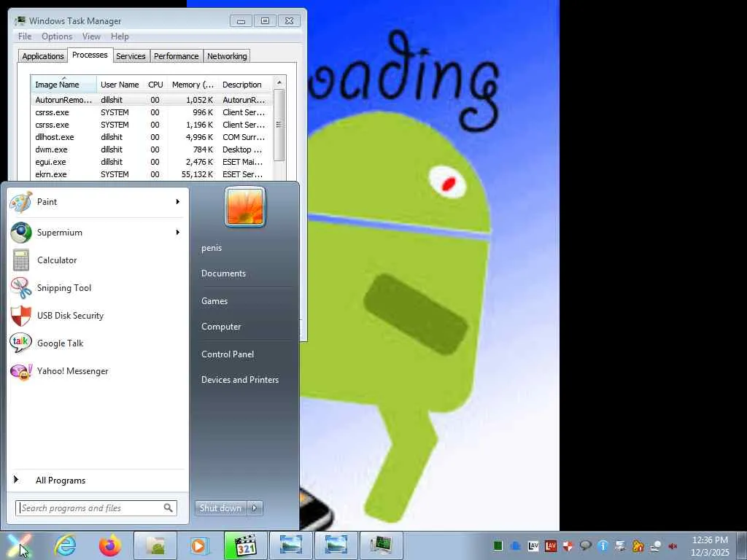Viewport: 747px width, 560px height.
Task: Click the Start orb on the taskbar
Action: 19,545
